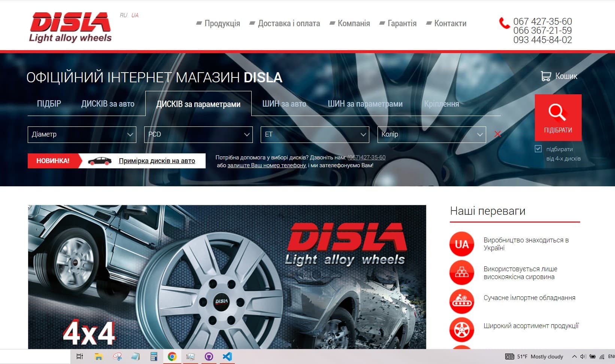Toggle the 'підбирати від 4-х дисків' checkbox
The image size is (615, 364).
[538, 149]
